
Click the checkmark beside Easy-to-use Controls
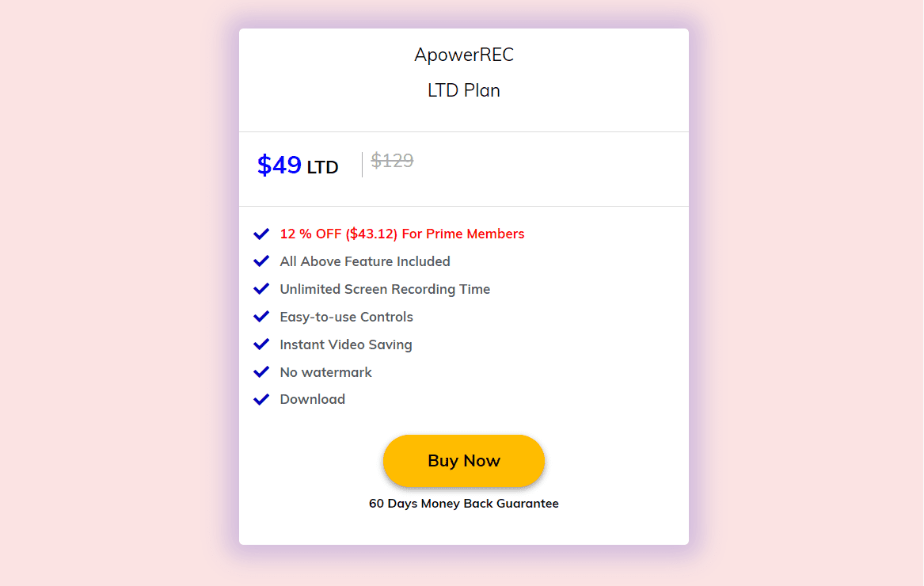261,316
